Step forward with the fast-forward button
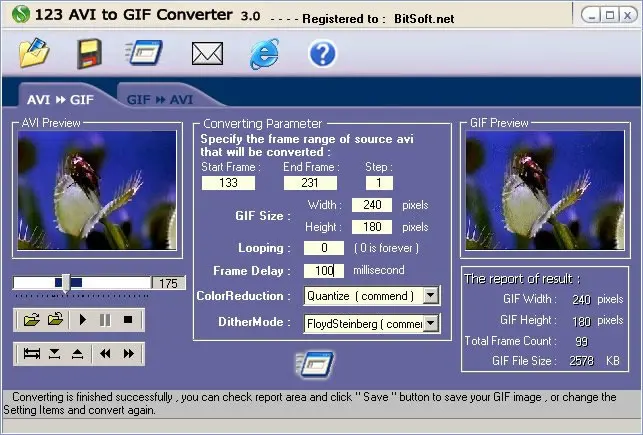Viewport: 643px width, 435px height. tap(129, 354)
